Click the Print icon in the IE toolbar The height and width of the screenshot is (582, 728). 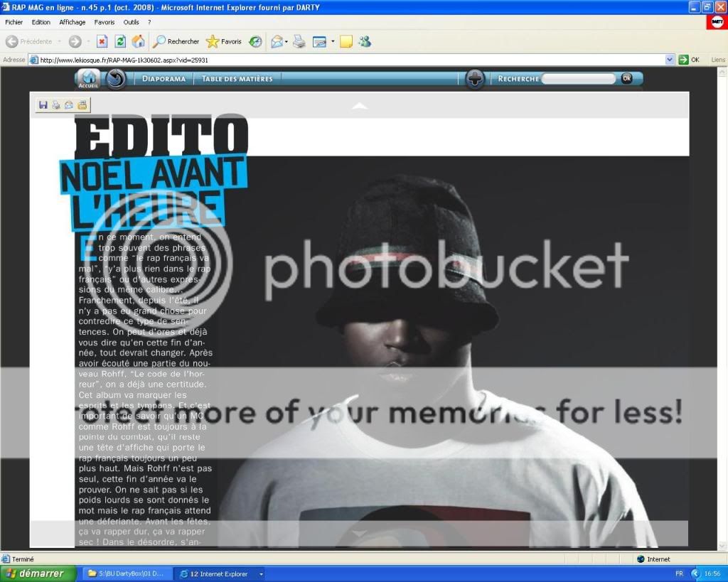(299, 42)
